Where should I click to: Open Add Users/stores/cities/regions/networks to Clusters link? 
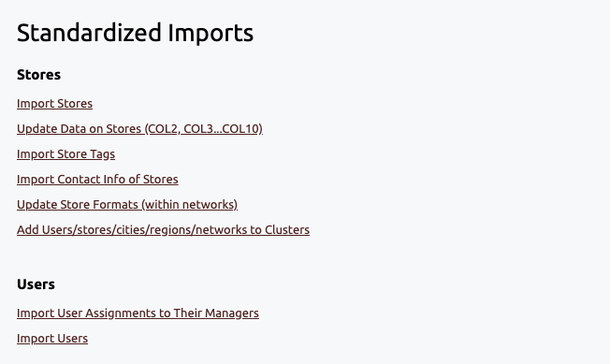pyautogui.click(x=163, y=230)
